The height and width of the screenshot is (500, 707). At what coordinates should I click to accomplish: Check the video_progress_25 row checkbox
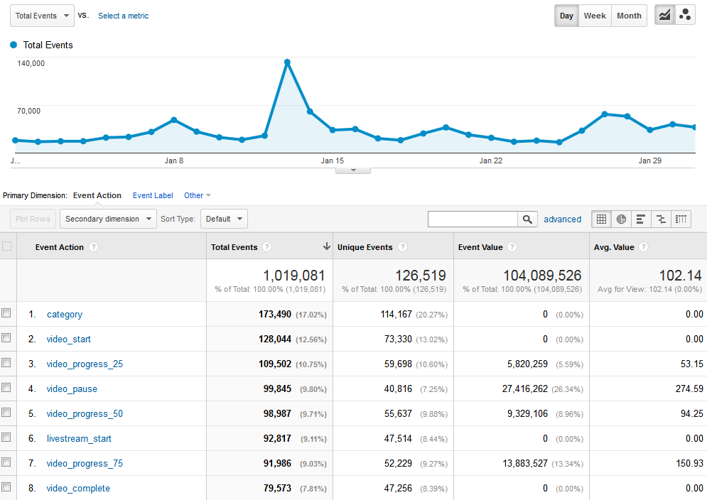tap(6, 362)
